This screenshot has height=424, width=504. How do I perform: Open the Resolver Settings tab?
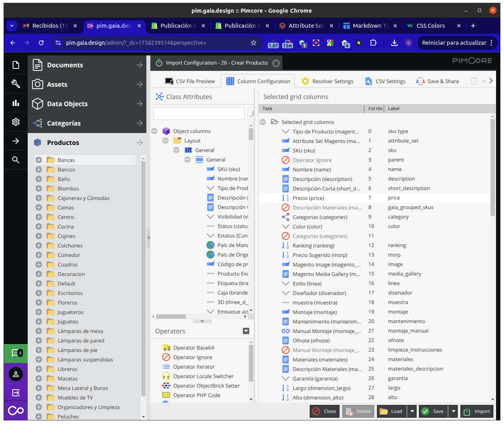[x=328, y=81]
